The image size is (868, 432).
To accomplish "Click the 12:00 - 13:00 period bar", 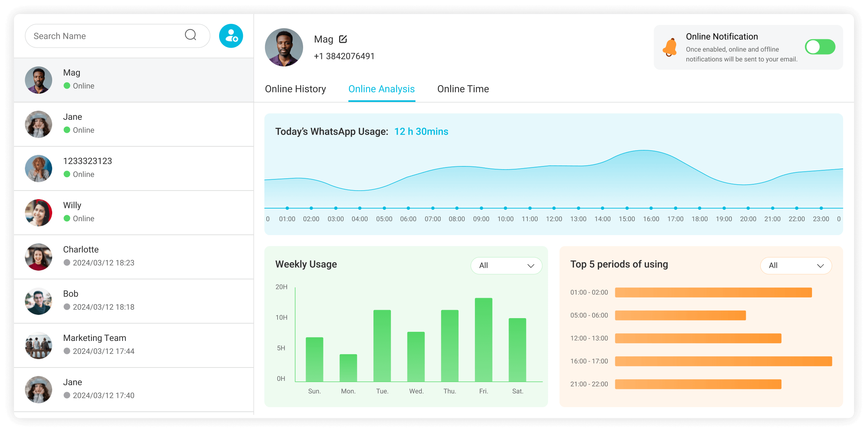I will tap(698, 338).
